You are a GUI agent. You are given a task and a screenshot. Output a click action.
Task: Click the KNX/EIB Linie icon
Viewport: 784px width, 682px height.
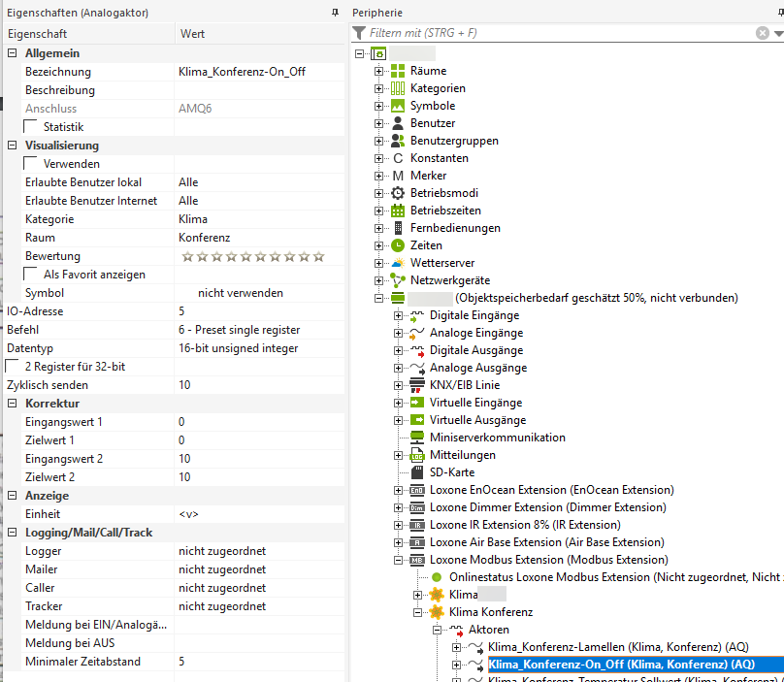pyautogui.click(x=417, y=385)
